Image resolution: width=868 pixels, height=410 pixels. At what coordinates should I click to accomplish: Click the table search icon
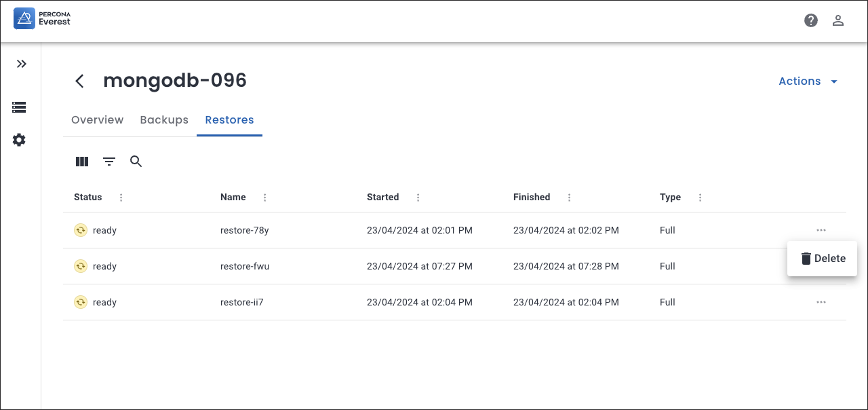coord(136,162)
